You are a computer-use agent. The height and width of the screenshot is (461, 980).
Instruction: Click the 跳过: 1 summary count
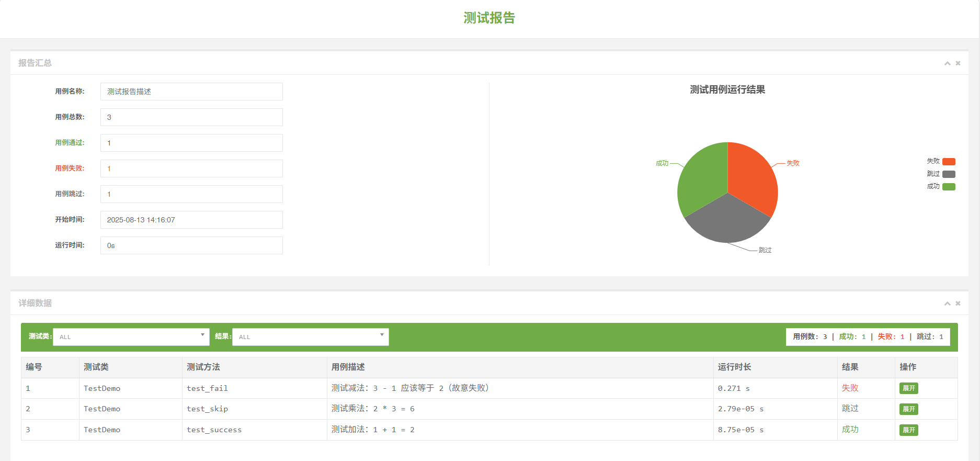click(930, 337)
